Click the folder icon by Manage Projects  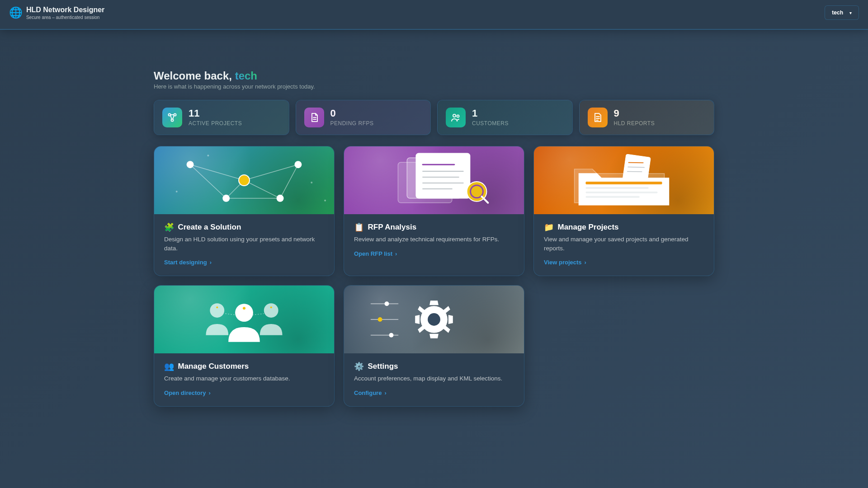click(549, 227)
